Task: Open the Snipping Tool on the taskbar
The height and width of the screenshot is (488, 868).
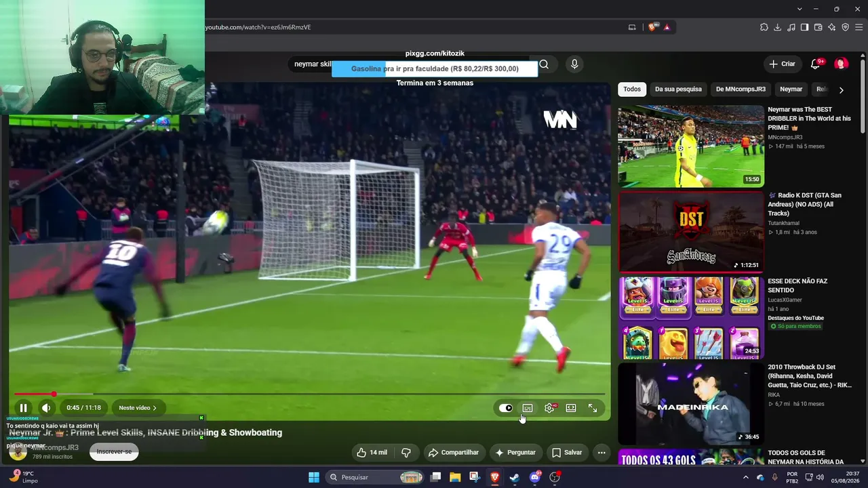Action: pos(475,477)
